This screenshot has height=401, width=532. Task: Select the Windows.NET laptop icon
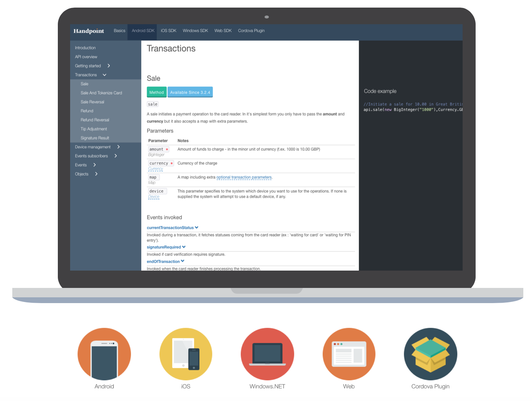pos(267,354)
